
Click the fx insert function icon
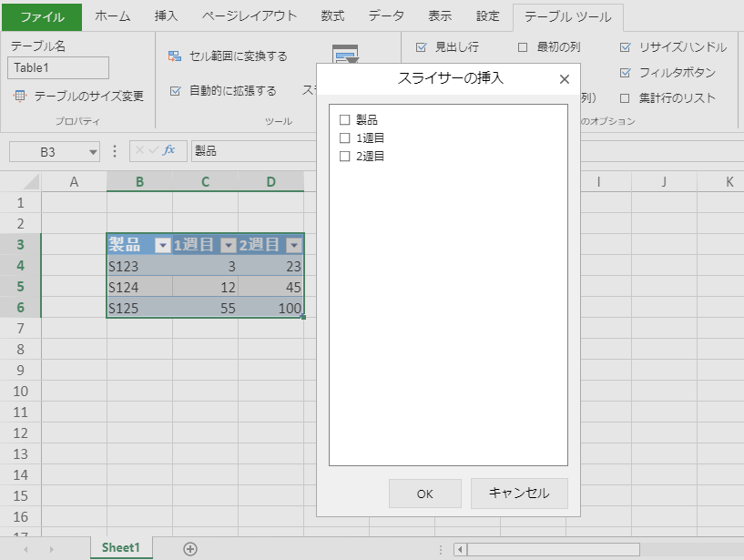pos(168,151)
